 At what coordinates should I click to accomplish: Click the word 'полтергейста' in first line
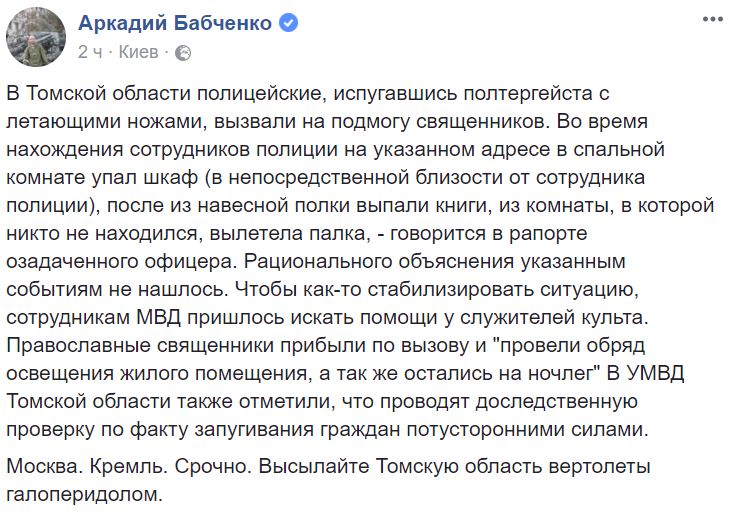point(528,94)
